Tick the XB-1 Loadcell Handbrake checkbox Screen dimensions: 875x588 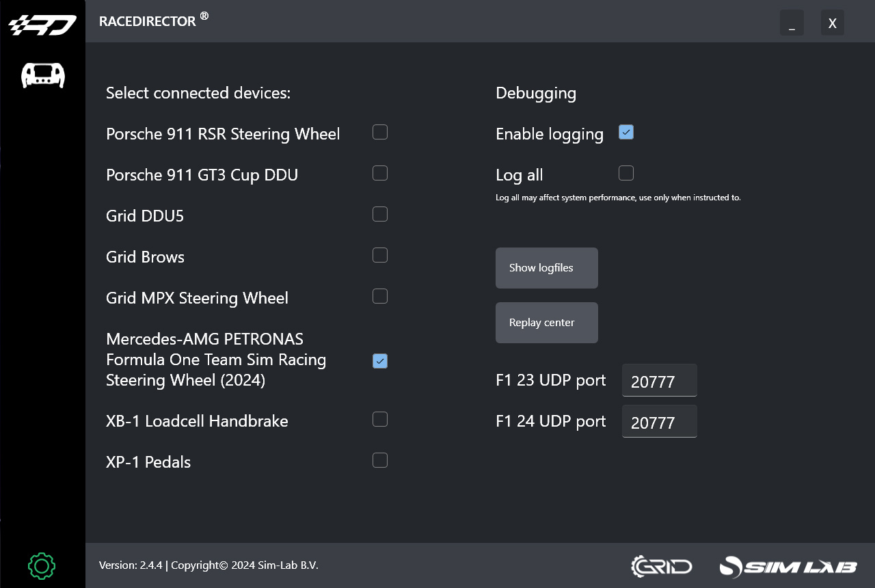[380, 420]
